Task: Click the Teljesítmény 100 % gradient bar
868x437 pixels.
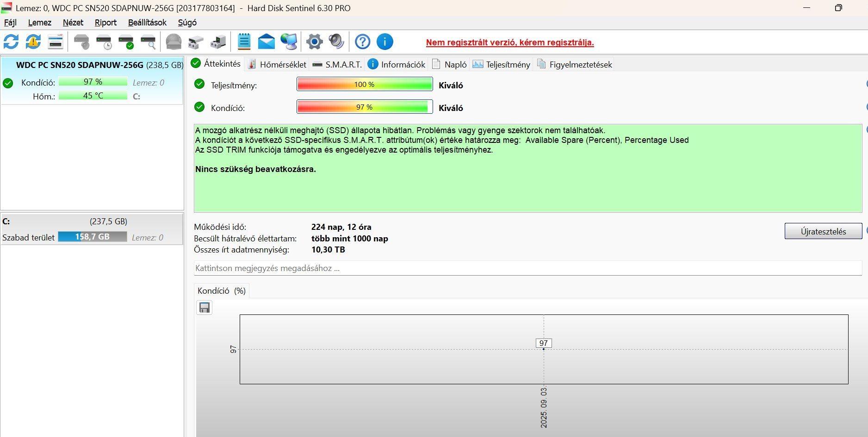Action: (365, 84)
